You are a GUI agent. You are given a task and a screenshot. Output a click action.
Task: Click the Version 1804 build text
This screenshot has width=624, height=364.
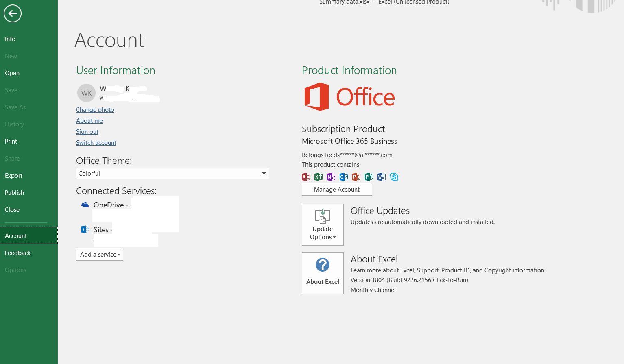click(x=409, y=280)
